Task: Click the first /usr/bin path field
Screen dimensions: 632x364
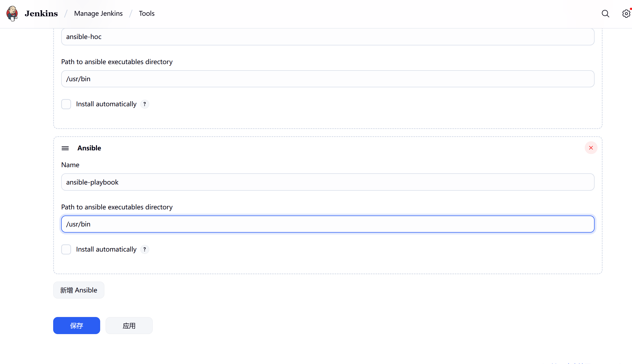Action: click(327, 79)
